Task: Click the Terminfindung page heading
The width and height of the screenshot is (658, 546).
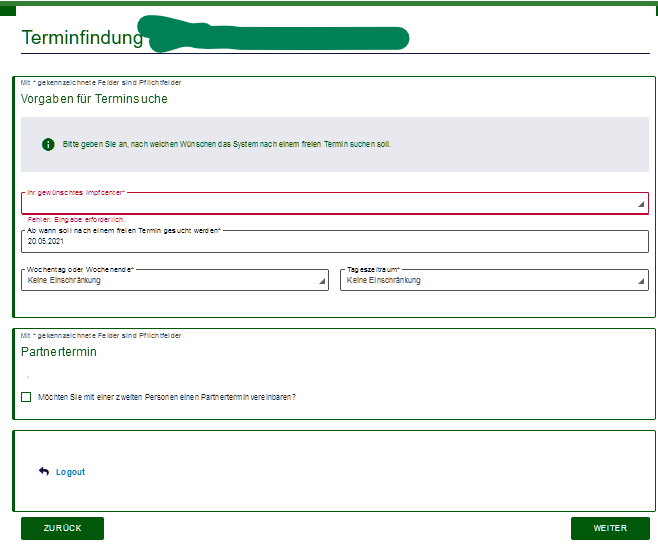Action: coord(82,37)
